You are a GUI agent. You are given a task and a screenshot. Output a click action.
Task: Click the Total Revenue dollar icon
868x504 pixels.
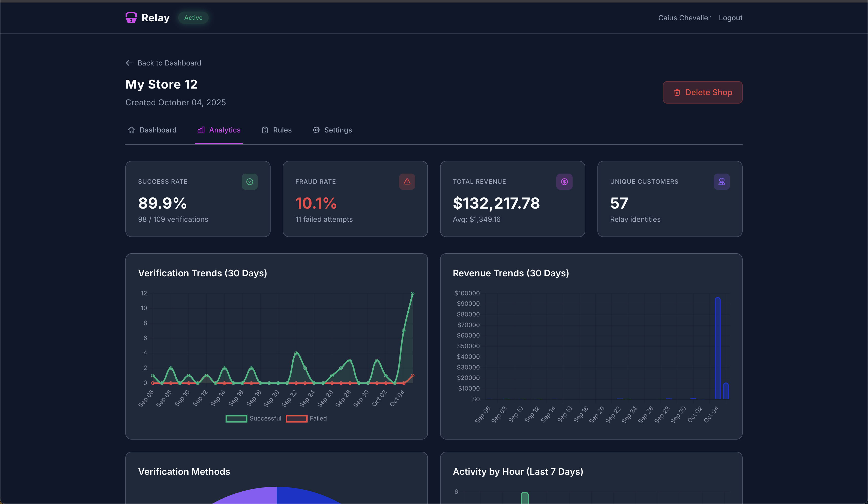tap(564, 181)
